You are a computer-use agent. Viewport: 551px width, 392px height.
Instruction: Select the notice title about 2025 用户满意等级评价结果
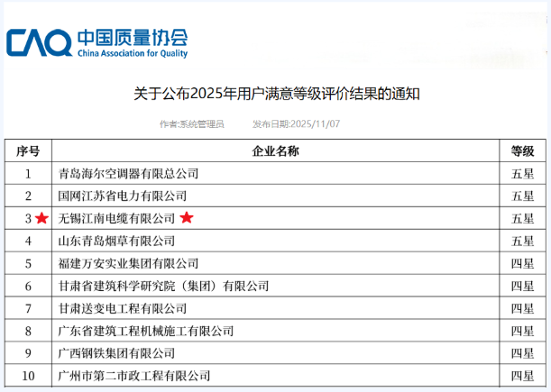(277, 93)
